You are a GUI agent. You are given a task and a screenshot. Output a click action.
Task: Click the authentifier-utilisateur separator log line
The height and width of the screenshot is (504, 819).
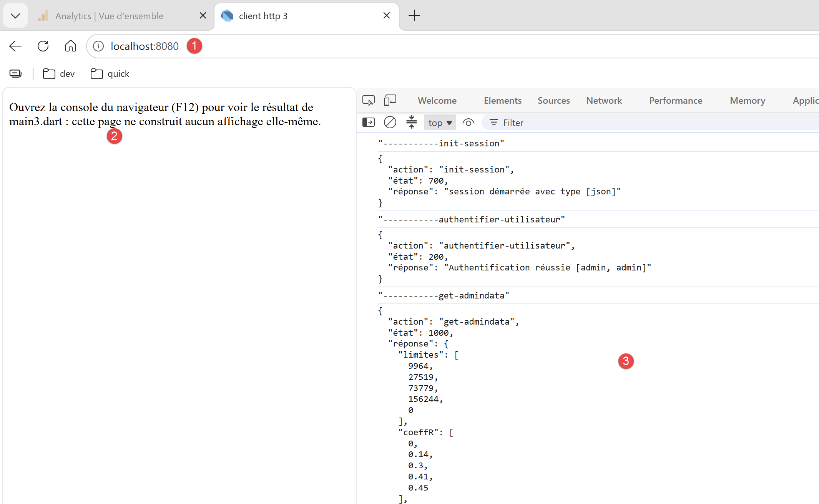pyautogui.click(x=472, y=219)
